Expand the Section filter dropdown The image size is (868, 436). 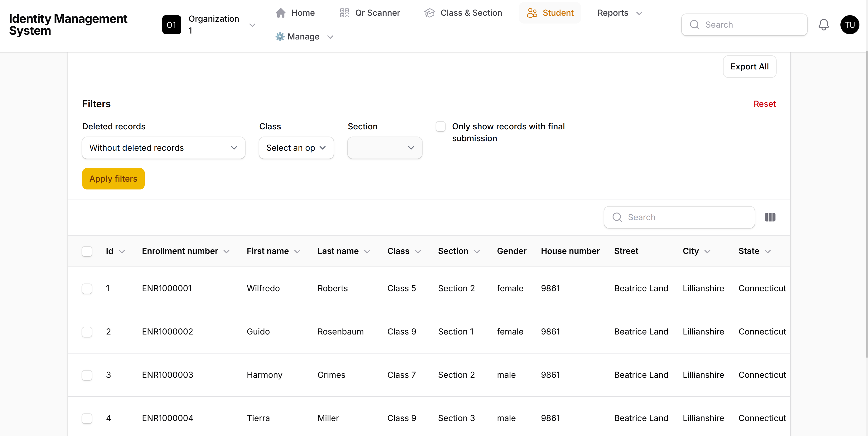[384, 148]
